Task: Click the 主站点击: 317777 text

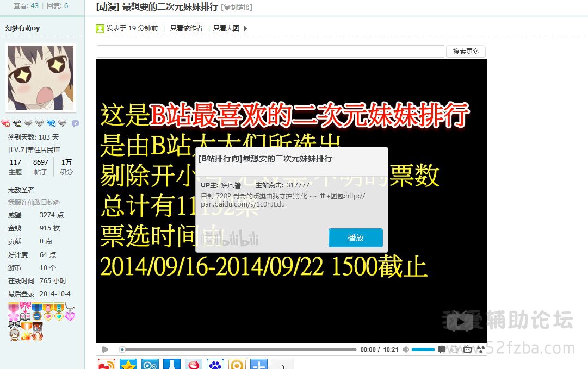Action: tap(283, 185)
